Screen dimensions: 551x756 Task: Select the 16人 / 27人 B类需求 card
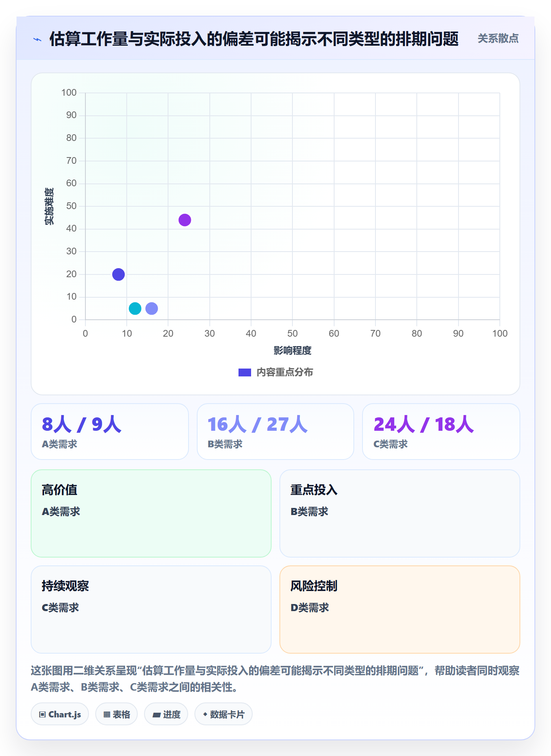click(x=275, y=432)
